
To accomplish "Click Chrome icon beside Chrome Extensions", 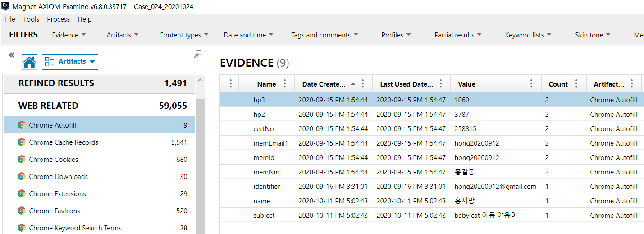I will point(21,193).
